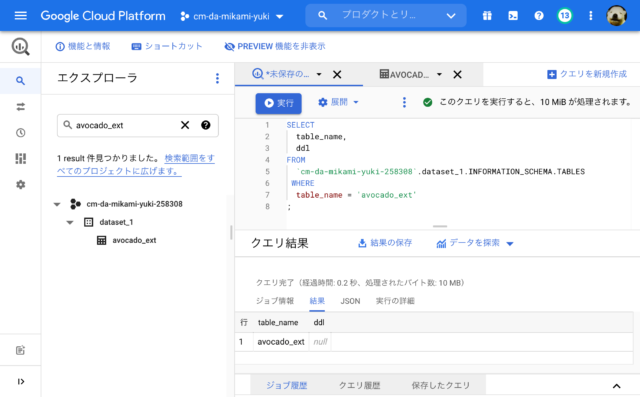Switch to the AVOCAD... table tab

point(404,74)
